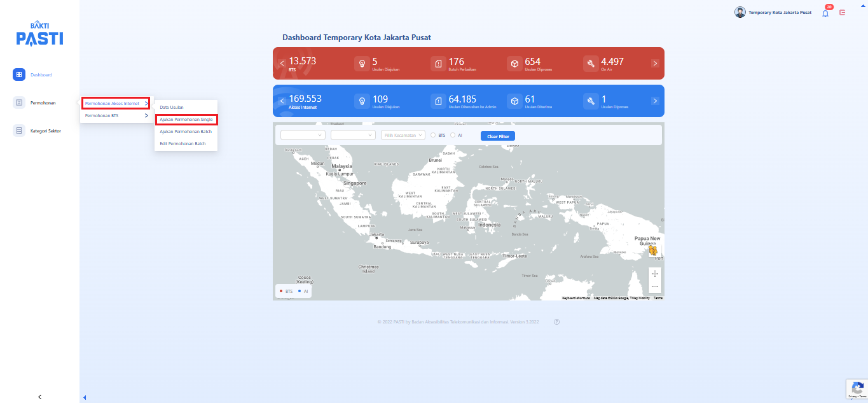Open the Pilih Kecamatan dropdown
This screenshot has width=868, height=403.
pos(403,135)
